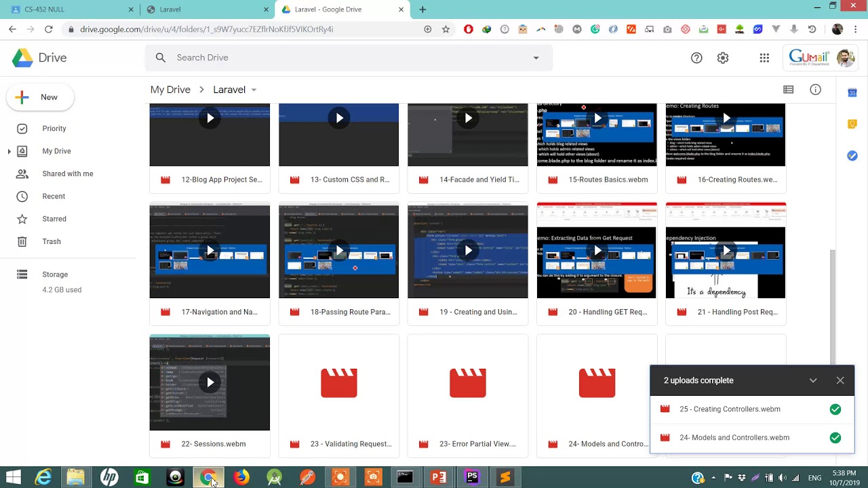Go back to the previous page
Screen dimensions: 868x488
12,29
